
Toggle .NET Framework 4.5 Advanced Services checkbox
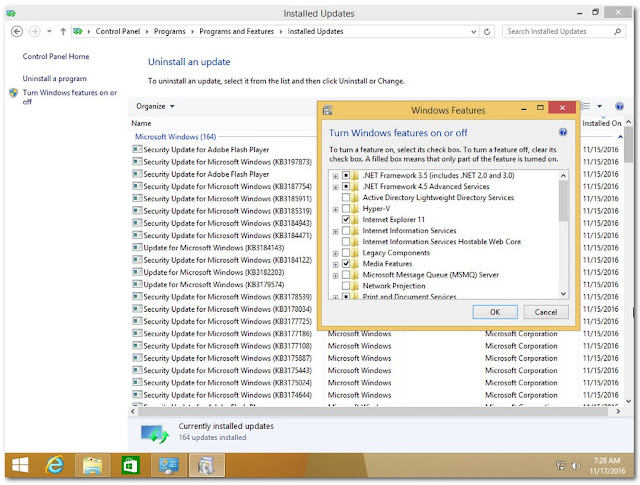tap(346, 186)
